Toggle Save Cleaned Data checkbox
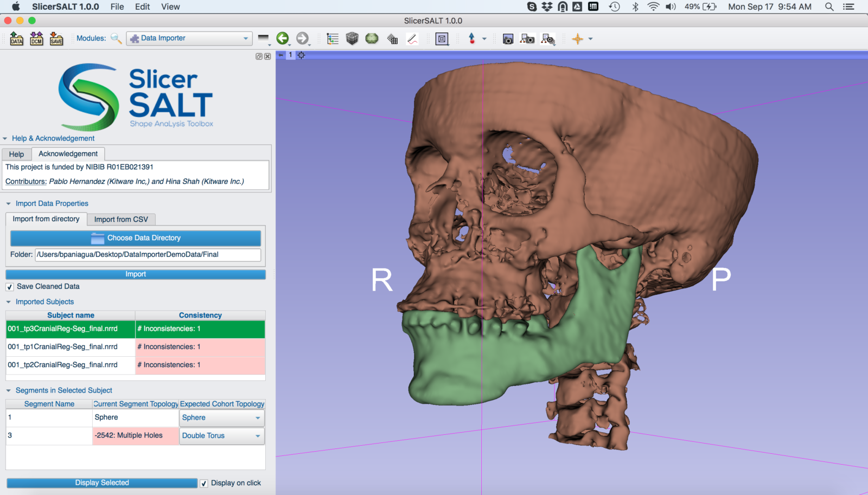 10,287
